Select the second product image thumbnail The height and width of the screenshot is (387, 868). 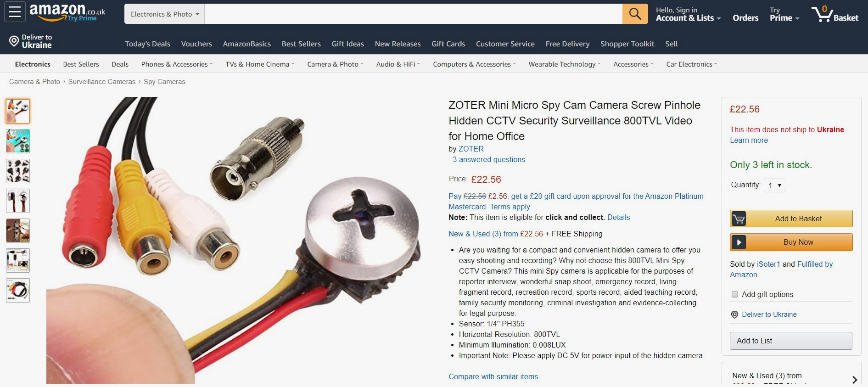(x=18, y=141)
